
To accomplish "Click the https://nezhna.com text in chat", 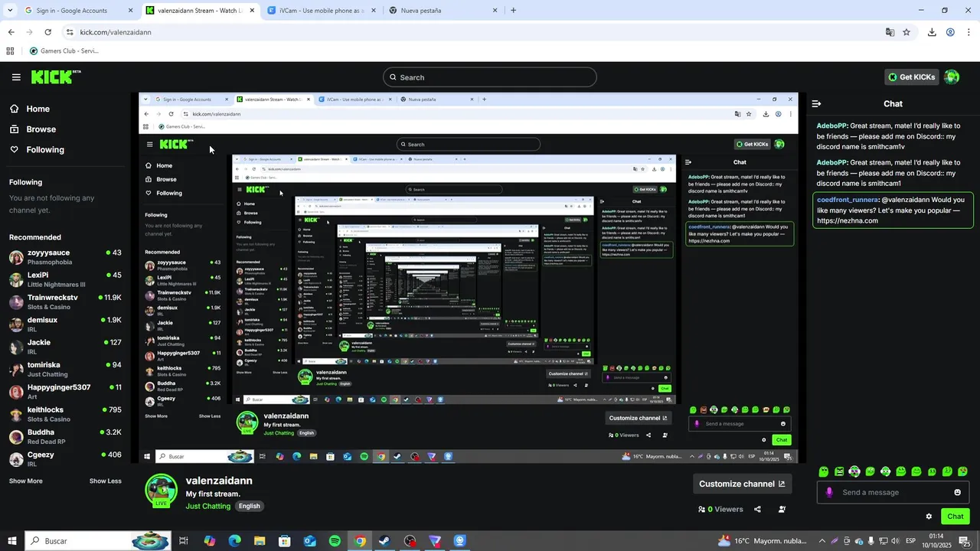I will click(848, 220).
